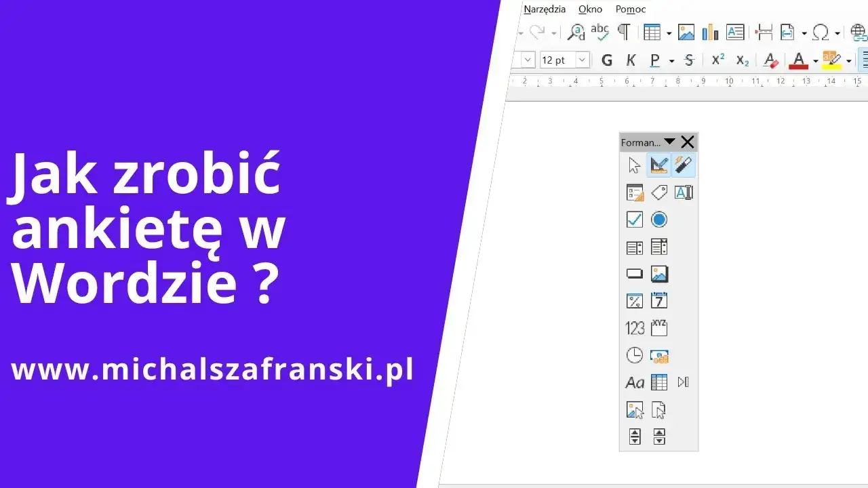Insert an Image from the toolbar
The height and width of the screenshot is (488, 868).
coord(686,32)
